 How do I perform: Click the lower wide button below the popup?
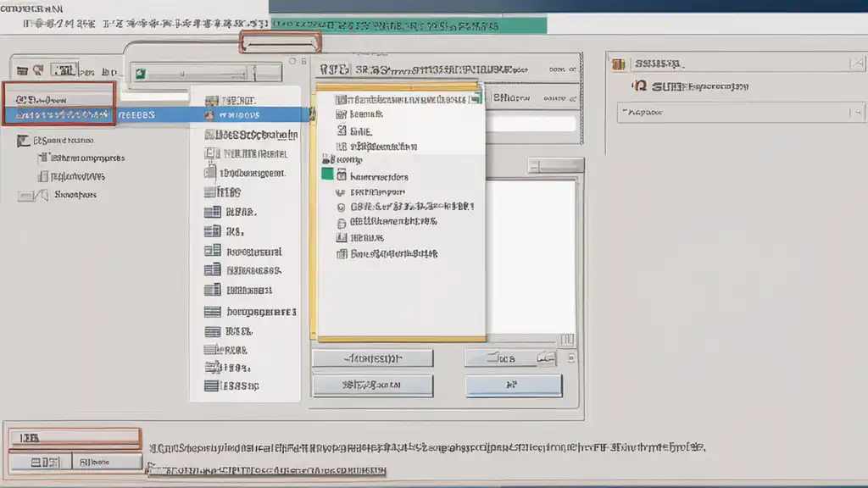pos(373,385)
